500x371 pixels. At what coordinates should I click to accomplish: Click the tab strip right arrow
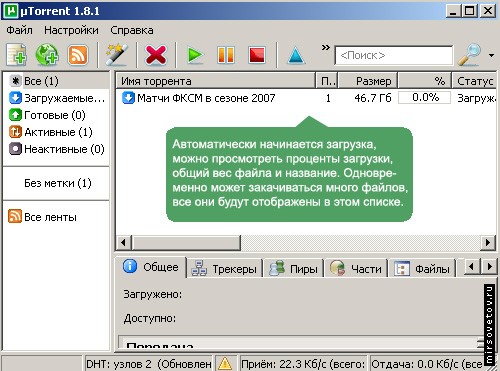click(489, 267)
